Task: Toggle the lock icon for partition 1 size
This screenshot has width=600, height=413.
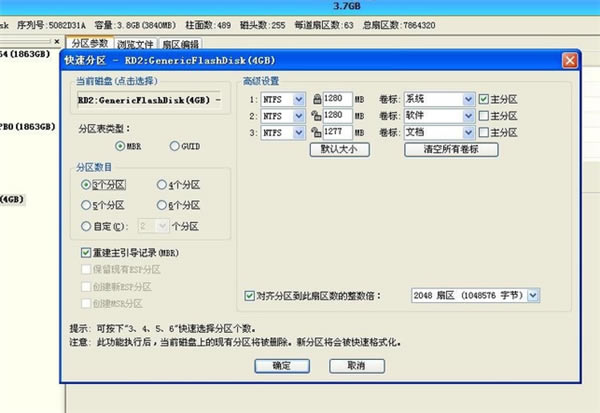Action: tap(316, 100)
